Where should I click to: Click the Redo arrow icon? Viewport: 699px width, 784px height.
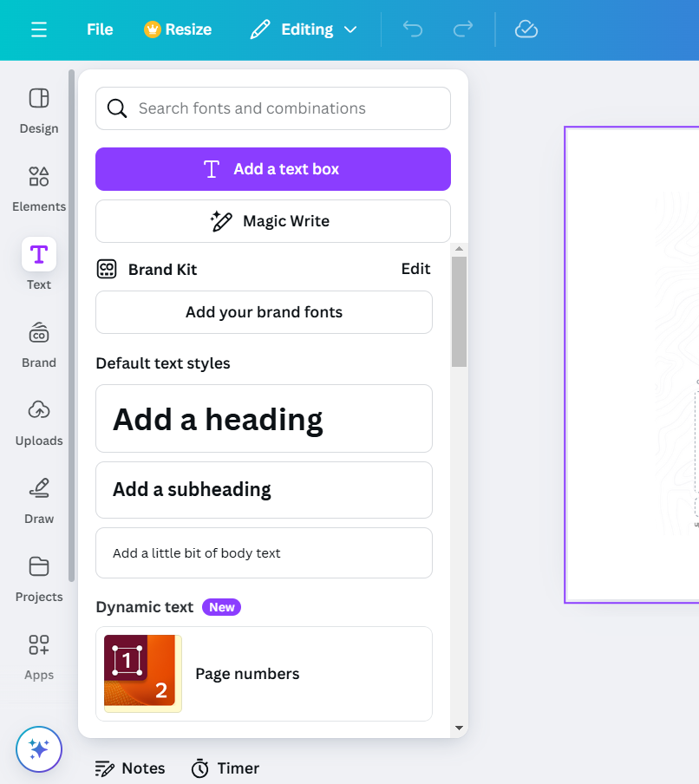click(463, 29)
